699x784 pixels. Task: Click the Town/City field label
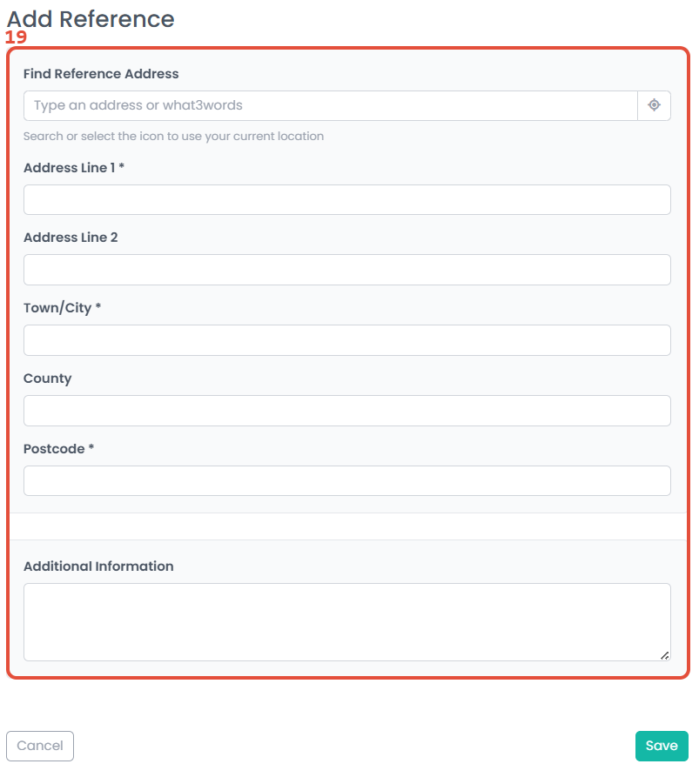click(62, 308)
